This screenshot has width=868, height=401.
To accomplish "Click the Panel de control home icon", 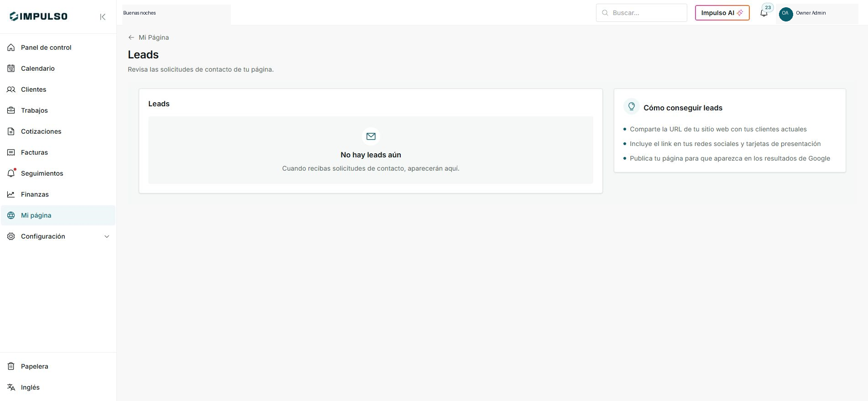I will (x=11, y=47).
